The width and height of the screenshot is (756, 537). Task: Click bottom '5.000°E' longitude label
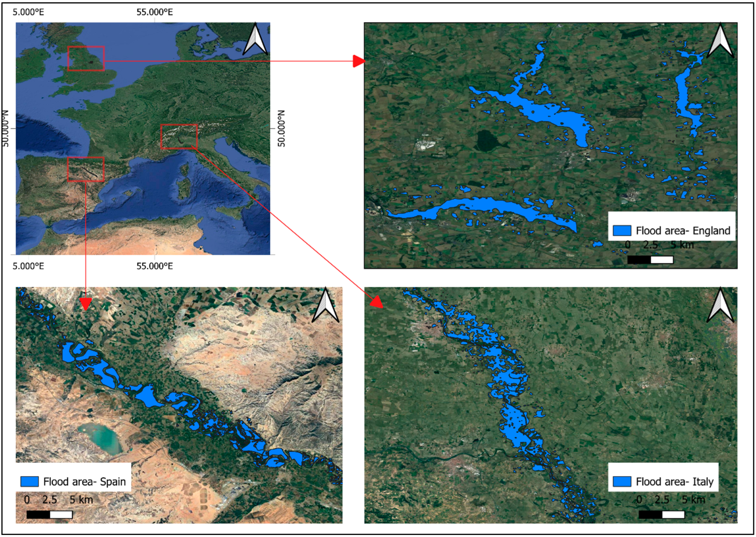(28, 266)
